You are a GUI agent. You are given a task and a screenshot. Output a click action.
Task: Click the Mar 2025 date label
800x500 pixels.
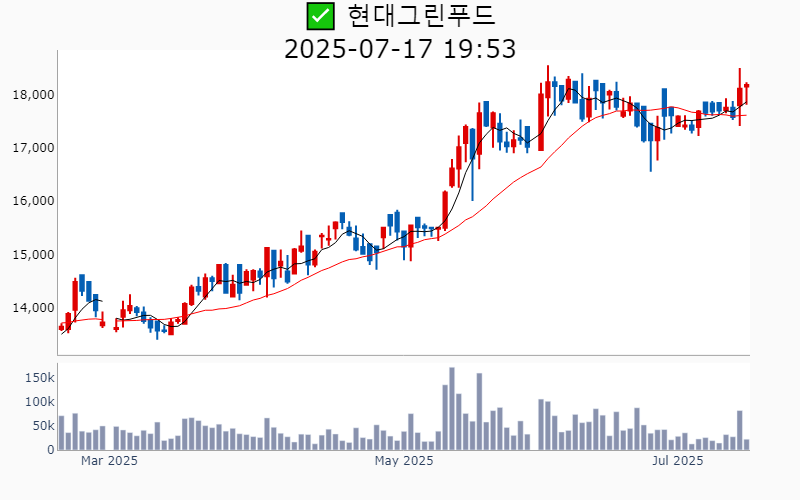(109, 461)
